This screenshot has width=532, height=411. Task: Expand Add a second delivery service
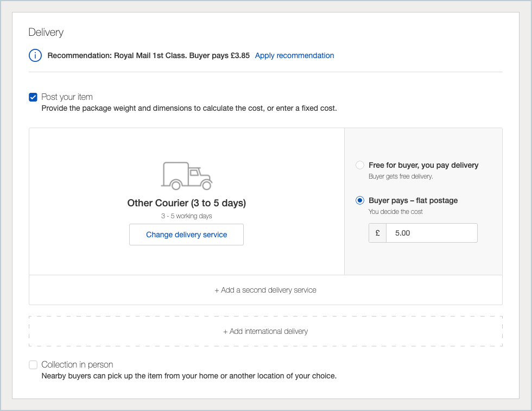click(x=265, y=290)
